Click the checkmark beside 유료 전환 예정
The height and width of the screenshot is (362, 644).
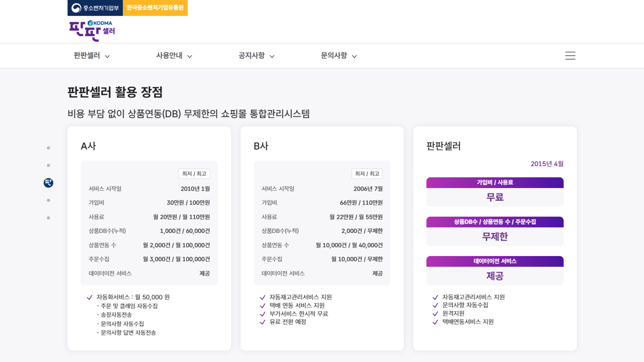pyautogui.click(x=263, y=322)
